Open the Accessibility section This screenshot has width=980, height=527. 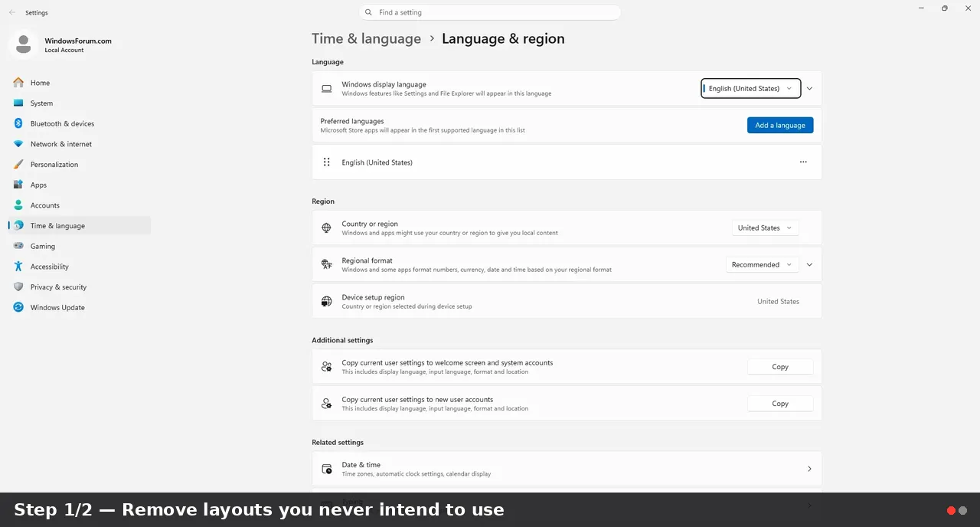[80, 267]
